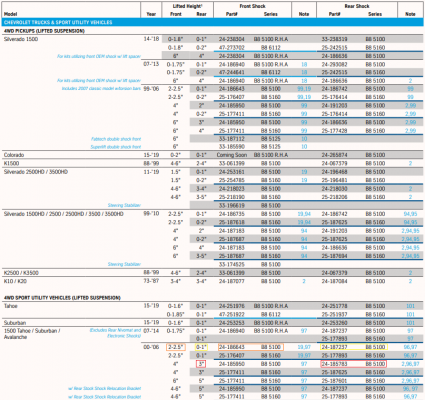Click the "11-'19" year cell
The width and height of the screenshot is (425, 400).
pos(151,172)
